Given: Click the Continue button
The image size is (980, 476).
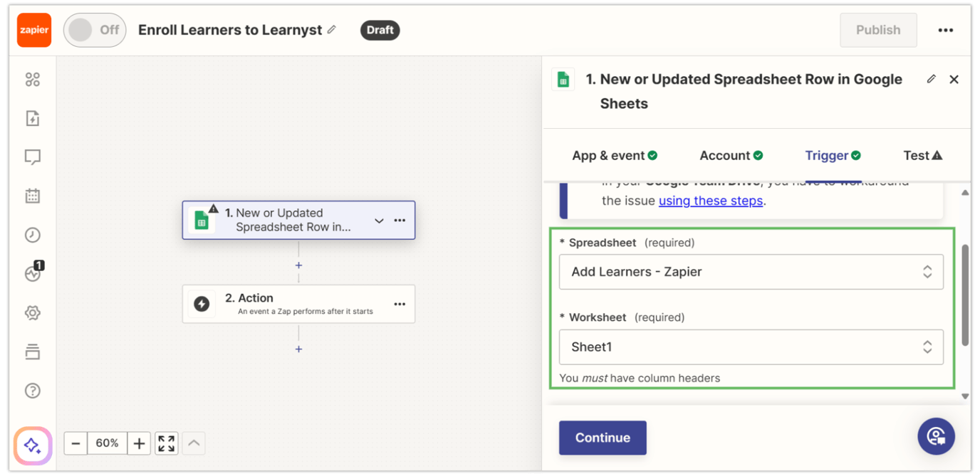Looking at the screenshot, I should (603, 438).
